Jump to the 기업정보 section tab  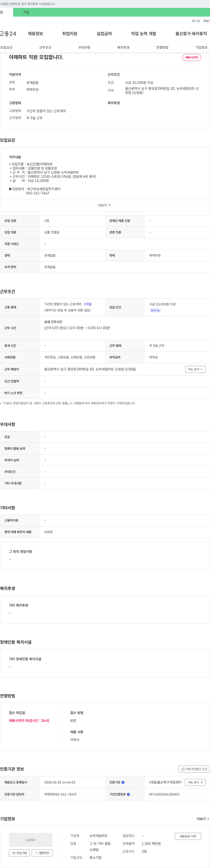201,48
